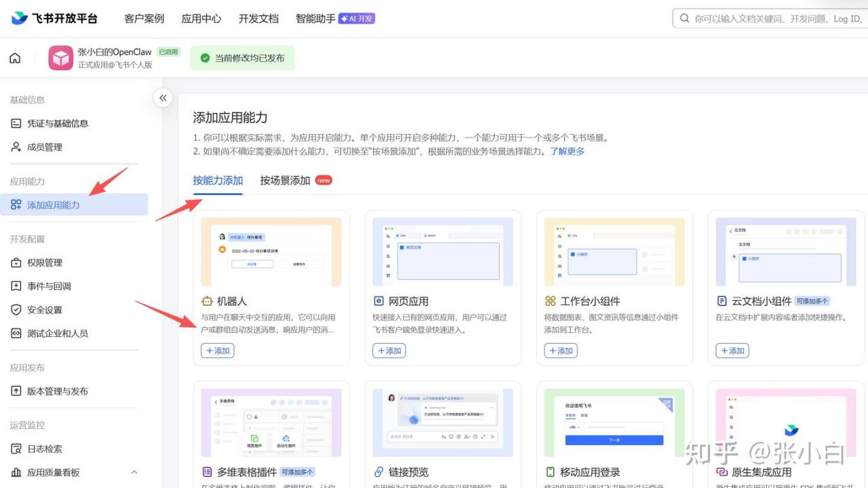Go to 事件与回调 configuration
Image resolution: width=868 pixels, height=488 pixels.
point(48,286)
